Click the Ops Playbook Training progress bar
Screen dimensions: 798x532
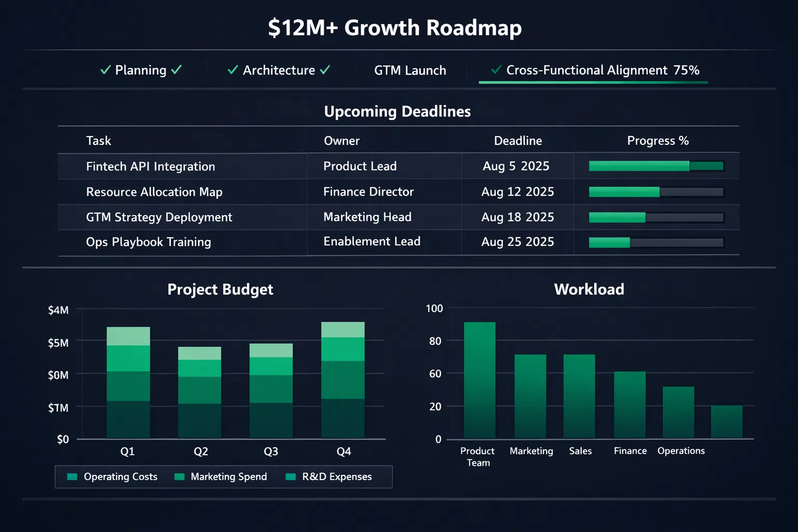[x=656, y=242]
